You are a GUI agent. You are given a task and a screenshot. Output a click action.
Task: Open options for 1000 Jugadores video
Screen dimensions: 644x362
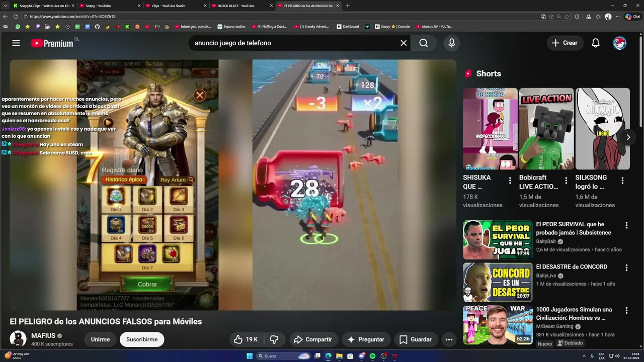(626, 311)
